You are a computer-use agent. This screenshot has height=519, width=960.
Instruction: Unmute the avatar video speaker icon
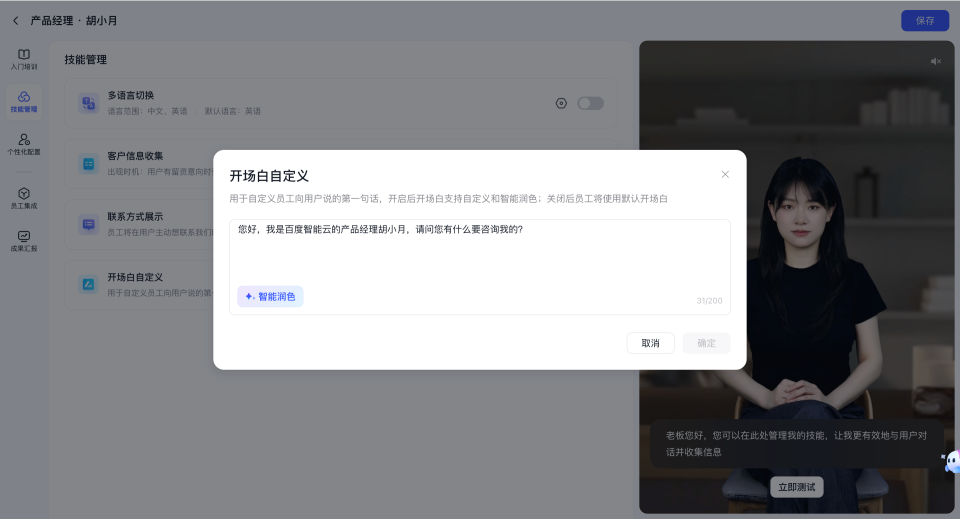coord(936,62)
